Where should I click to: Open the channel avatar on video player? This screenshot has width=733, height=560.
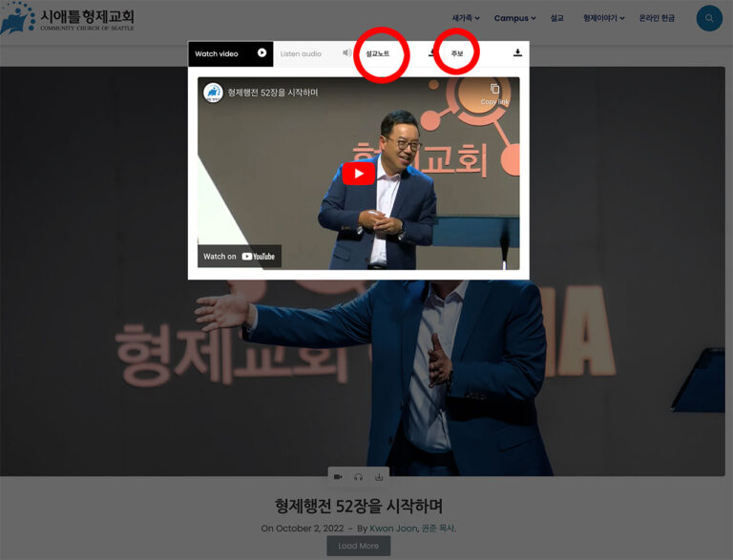(213, 93)
